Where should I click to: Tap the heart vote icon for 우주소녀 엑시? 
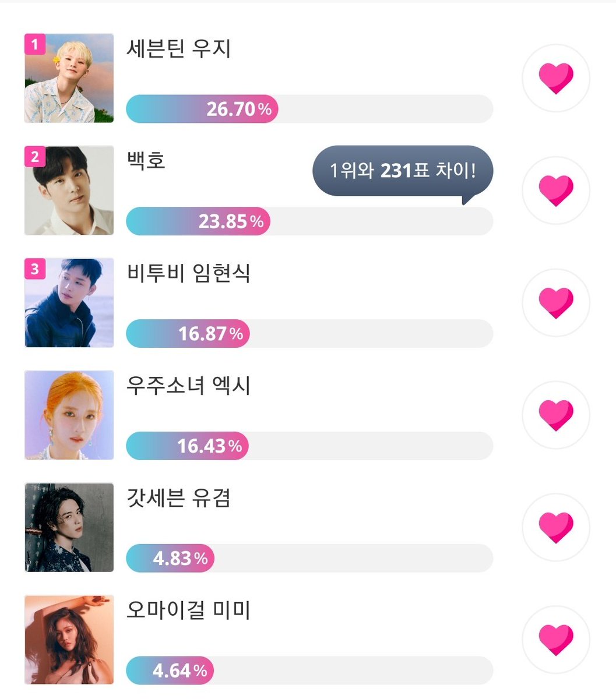pos(556,415)
